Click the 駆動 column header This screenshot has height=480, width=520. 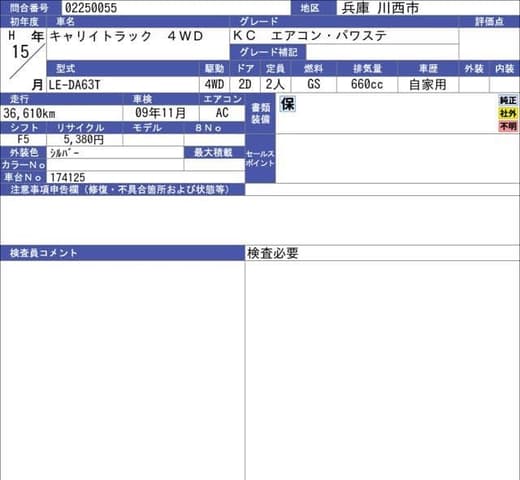pyautogui.click(x=214, y=69)
